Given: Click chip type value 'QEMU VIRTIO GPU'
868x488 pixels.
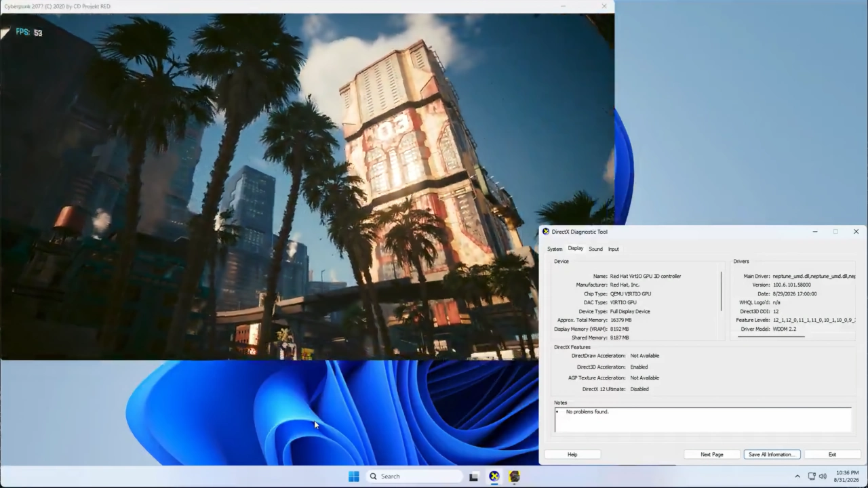Looking at the screenshot, I should [631, 294].
